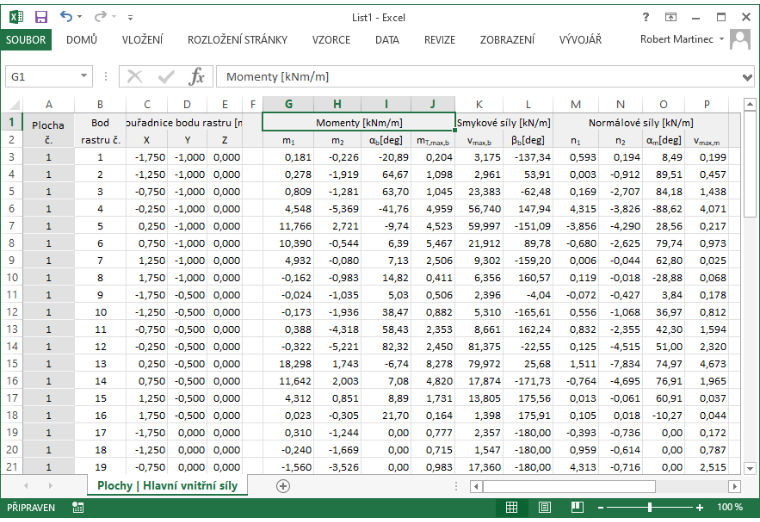760x522 pixels.
Task: Confirm entry with the checkmark icon
Action: click(x=166, y=77)
